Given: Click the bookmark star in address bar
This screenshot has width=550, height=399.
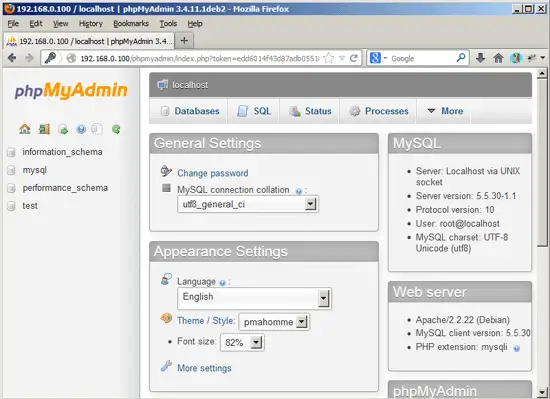Looking at the screenshot, I should (x=328, y=58).
